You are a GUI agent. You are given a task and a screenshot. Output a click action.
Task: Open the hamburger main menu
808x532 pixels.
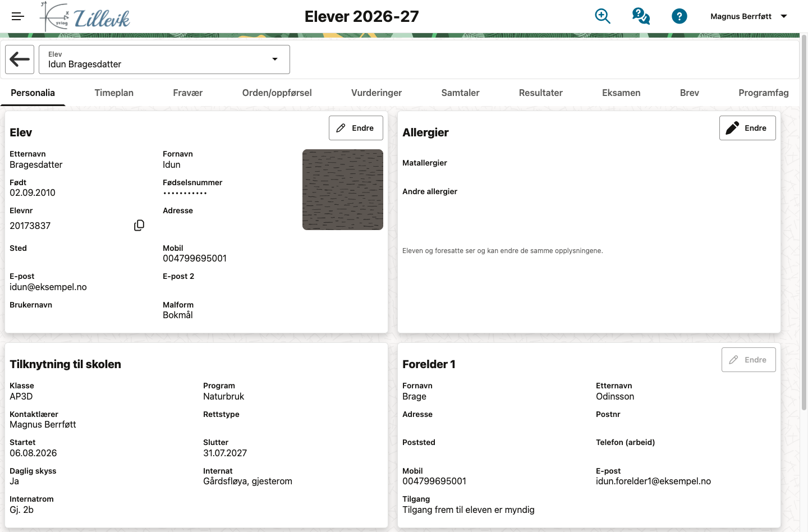pos(18,16)
